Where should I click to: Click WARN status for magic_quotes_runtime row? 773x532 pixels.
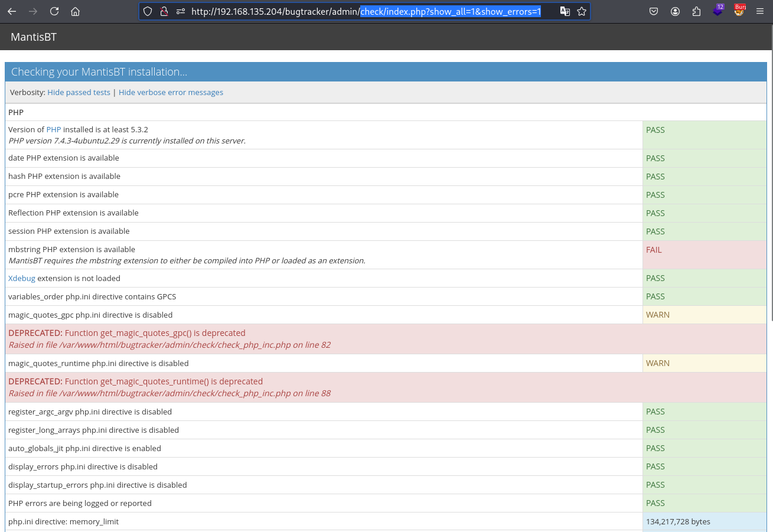[x=658, y=363]
